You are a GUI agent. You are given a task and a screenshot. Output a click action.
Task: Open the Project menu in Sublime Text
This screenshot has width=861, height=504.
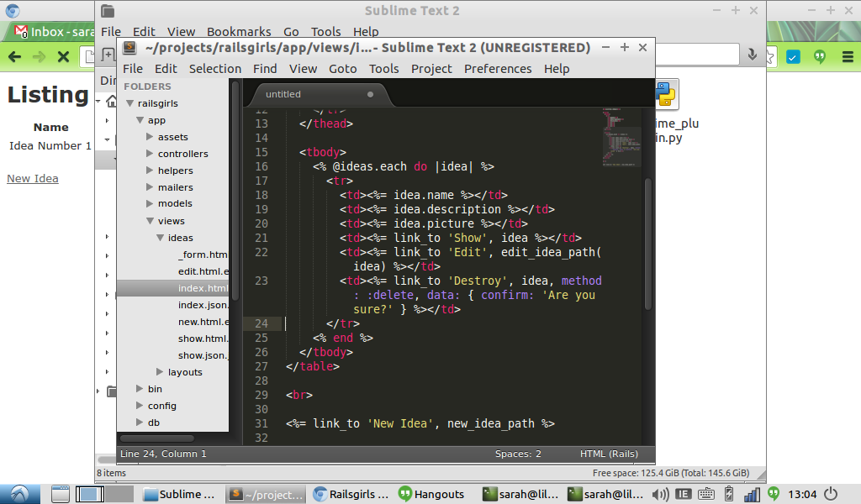[431, 69]
